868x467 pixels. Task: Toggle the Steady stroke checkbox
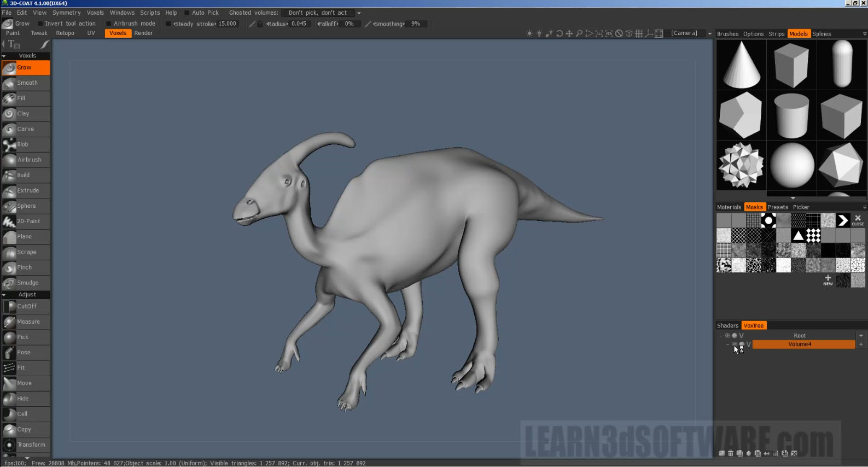(x=168, y=24)
